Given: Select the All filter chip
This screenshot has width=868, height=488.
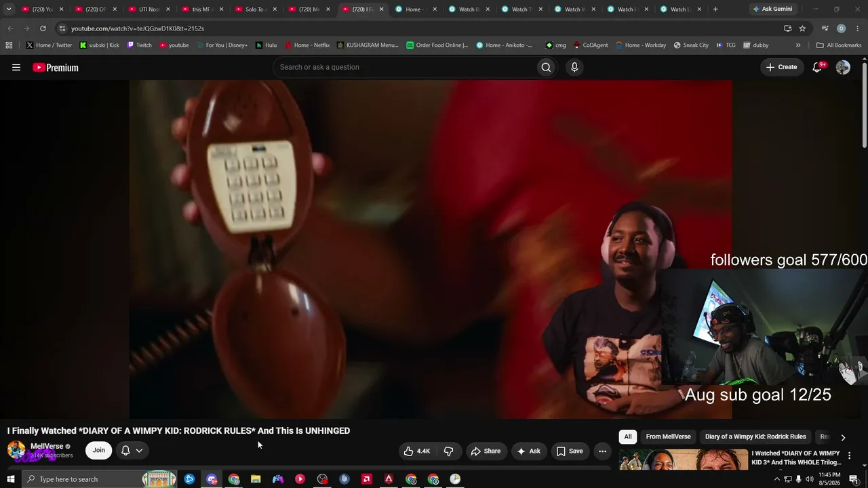Looking at the screenshot, I should [x=628, y=436].
